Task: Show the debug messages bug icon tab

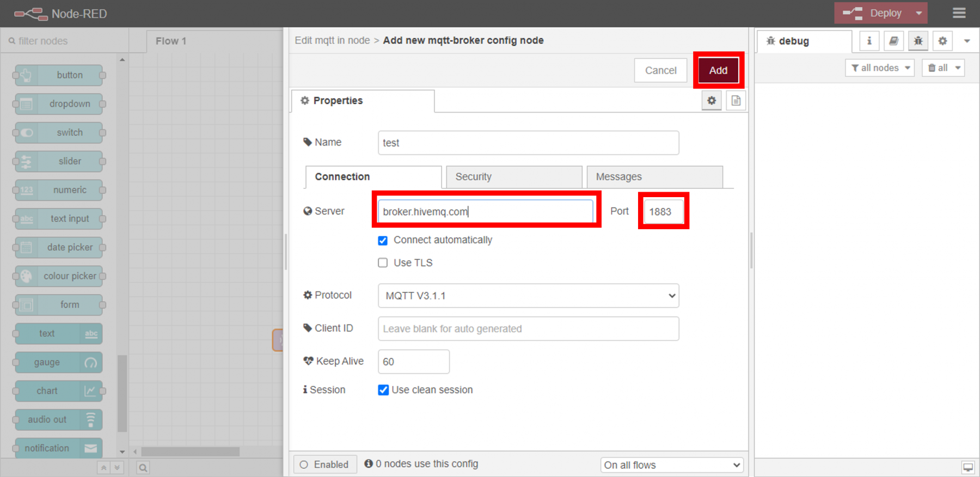Action: point(918,41)
